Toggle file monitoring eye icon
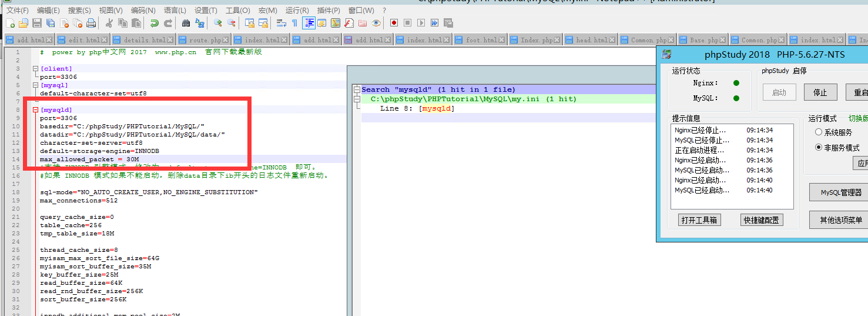The width and height of the screenshot is (868, 316). coord(376,23)
